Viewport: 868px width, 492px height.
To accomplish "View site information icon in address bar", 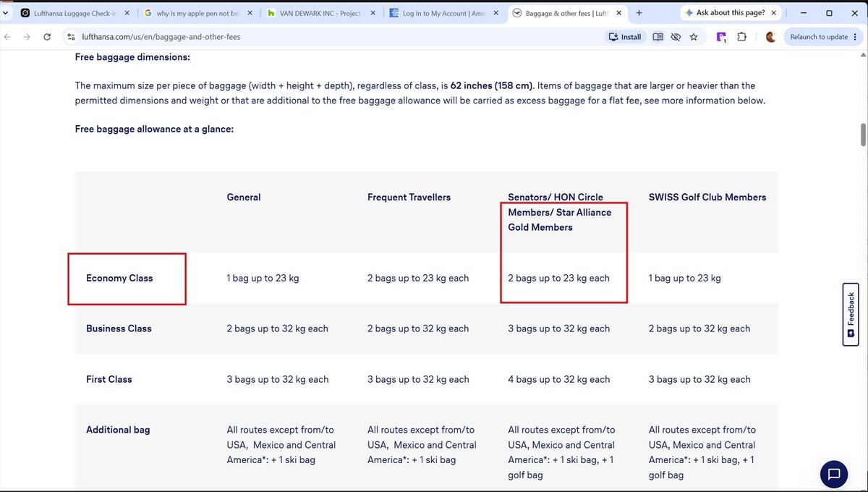I will pyautogui.click(x=71, y=37).
